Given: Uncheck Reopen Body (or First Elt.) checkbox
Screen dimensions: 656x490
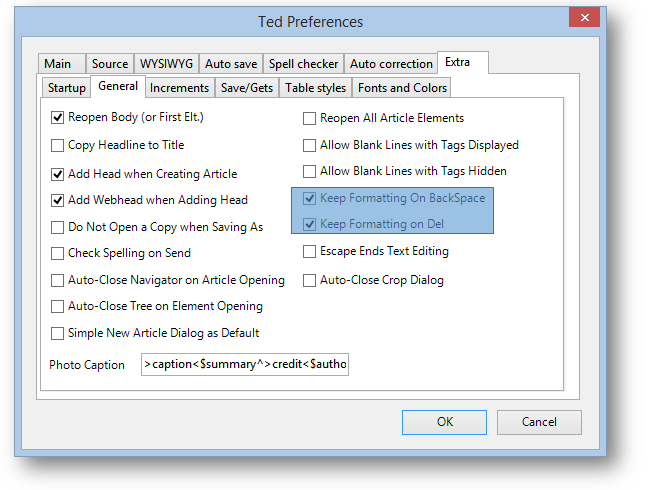Looking at the screenshot, I should (57, 118).
